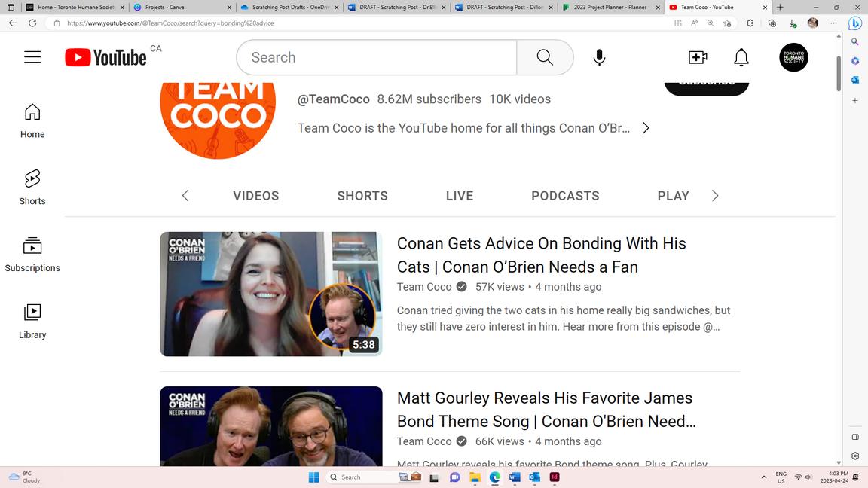
Task: Open the YouTube hamburger guide menu
Action: pos(32,57)
